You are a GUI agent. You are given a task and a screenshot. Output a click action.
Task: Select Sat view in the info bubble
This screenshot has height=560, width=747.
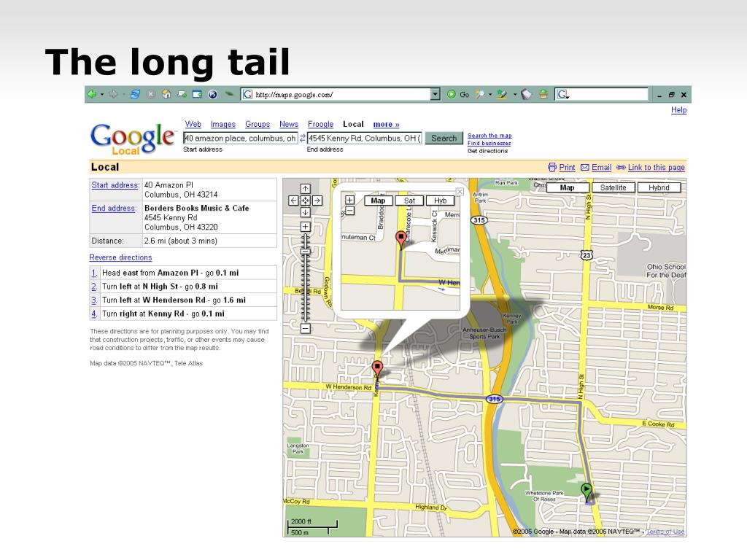pyautogui.click(x=409, y=201)
